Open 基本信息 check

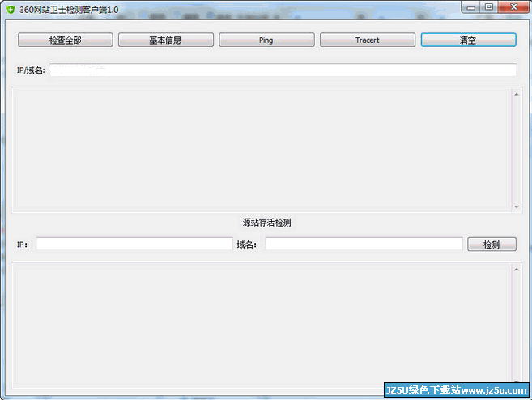(x=166, y=40)
